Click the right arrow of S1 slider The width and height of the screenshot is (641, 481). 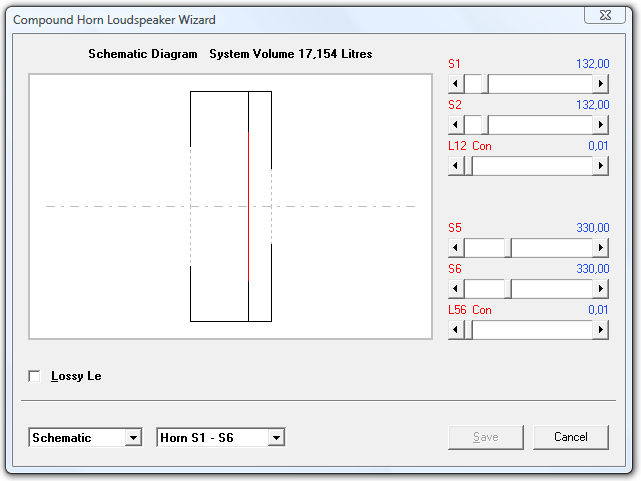601,84
